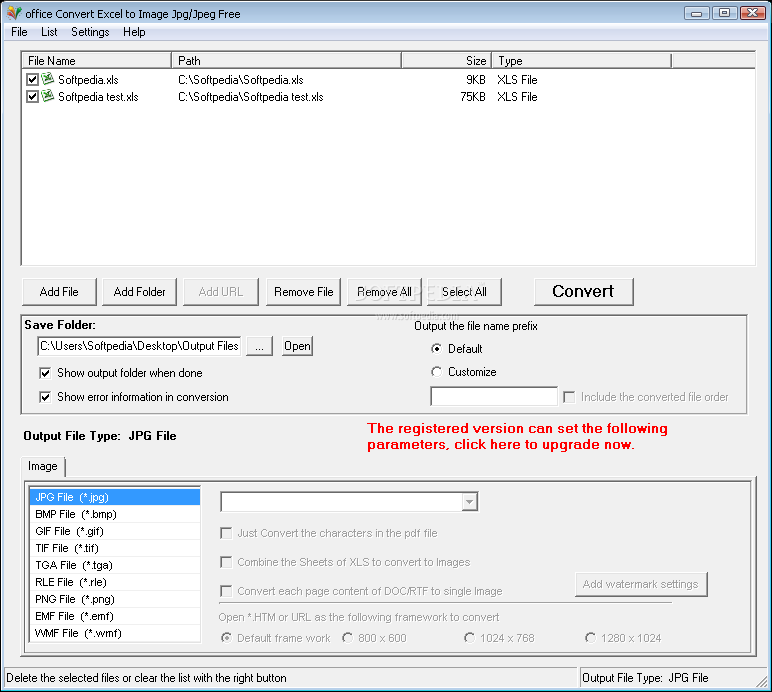The height and width of the screenshot is (692, 772).
Task: Open the List menu
Action: (x=49, y=32)
